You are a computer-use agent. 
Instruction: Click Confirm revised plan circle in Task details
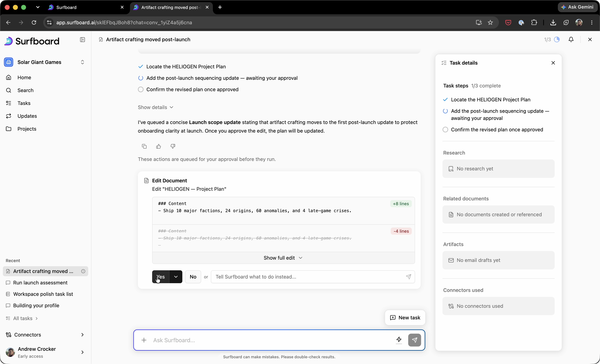pyautogui.click(x=445, y=129)
